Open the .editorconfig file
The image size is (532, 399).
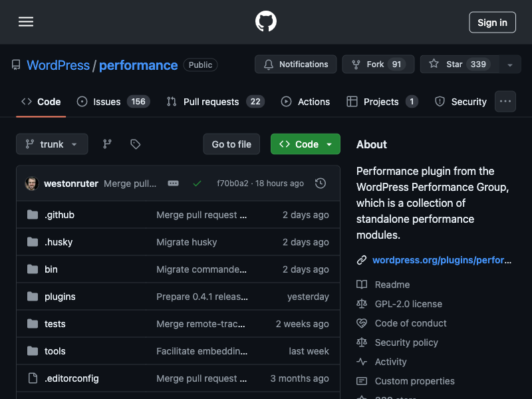coord(72,378)
